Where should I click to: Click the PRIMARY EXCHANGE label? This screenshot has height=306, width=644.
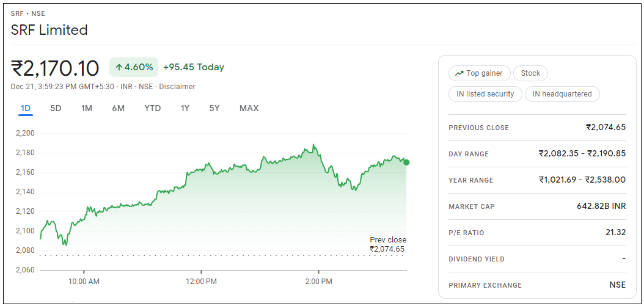tap(485, 285)
